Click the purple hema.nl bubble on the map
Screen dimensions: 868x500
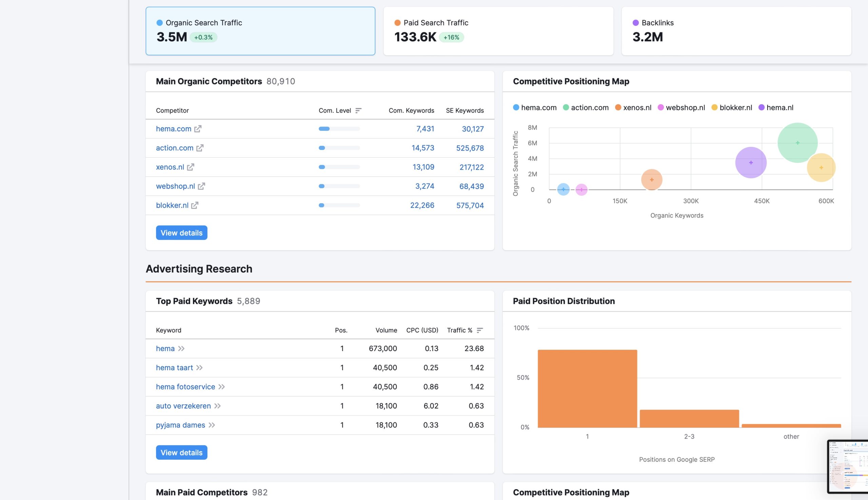tap(751, 162)
